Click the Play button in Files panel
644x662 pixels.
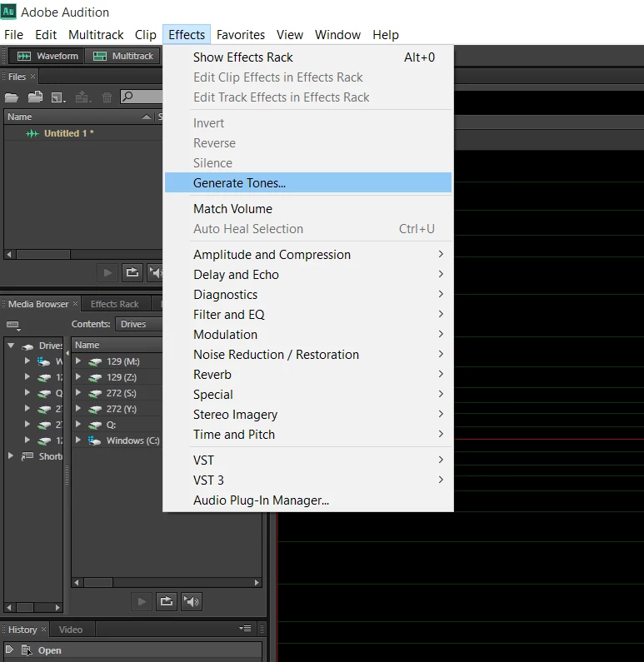click(x=107, y=273)
